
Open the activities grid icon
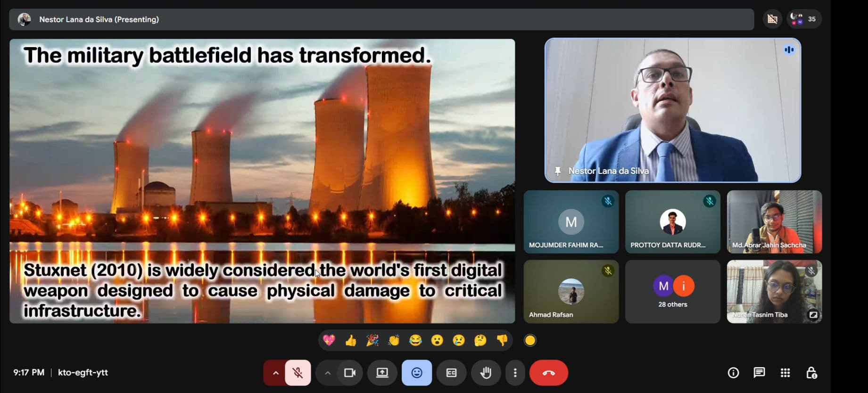click(x=785, y=373)
